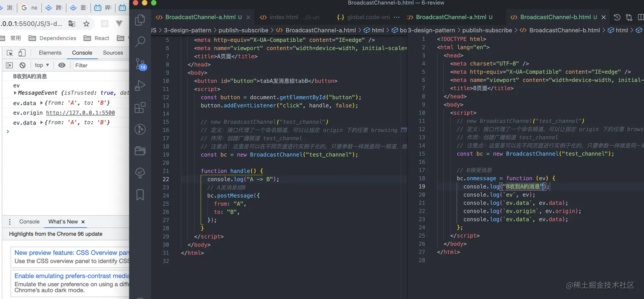Open the project folder activity bar icon

click(x=140, y=150)
